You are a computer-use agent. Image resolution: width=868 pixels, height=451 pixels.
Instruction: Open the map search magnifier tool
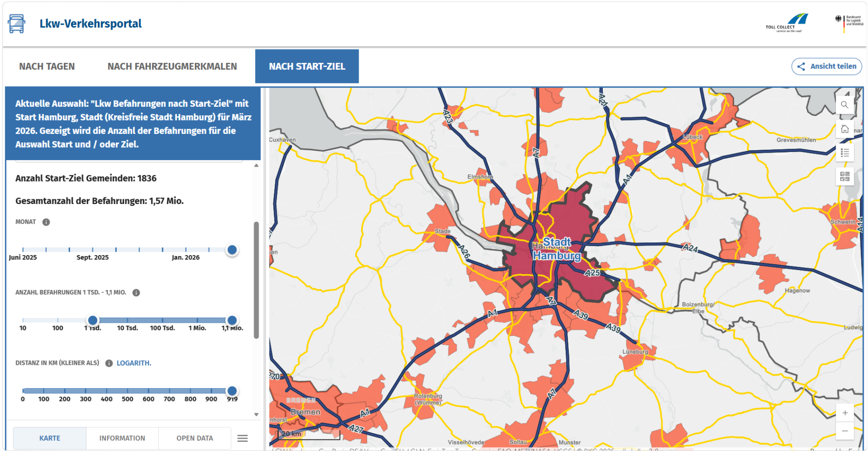[844, 105]
